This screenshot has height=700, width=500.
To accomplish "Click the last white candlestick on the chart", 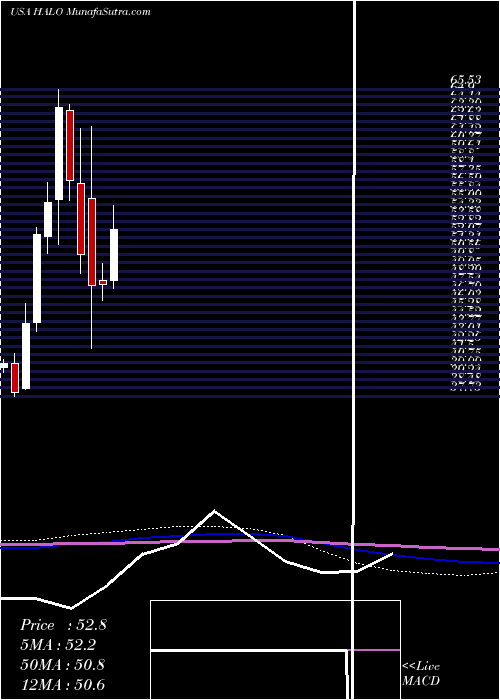I will [x=114, y=255].
